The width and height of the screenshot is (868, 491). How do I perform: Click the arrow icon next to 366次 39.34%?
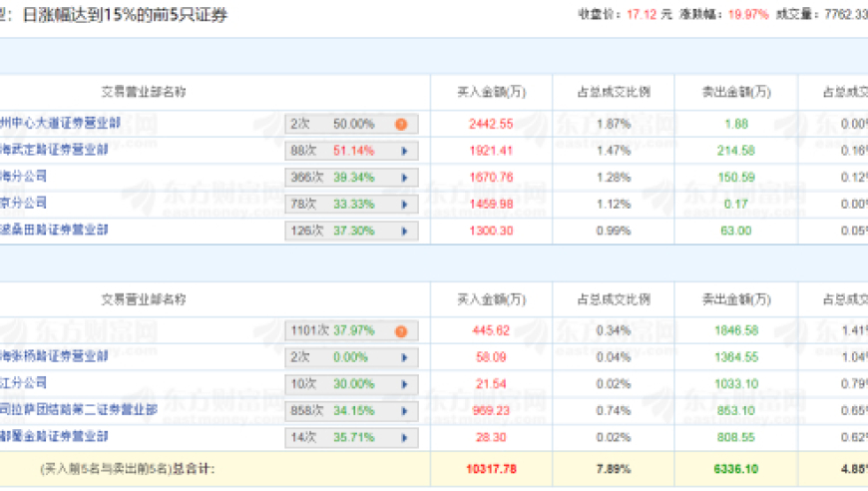pos(403,178)
